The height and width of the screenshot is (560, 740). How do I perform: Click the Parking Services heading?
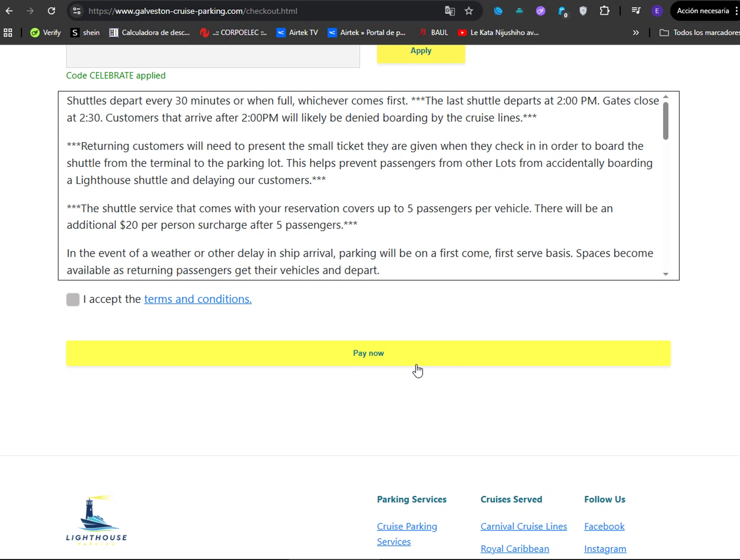pos(412,499)
